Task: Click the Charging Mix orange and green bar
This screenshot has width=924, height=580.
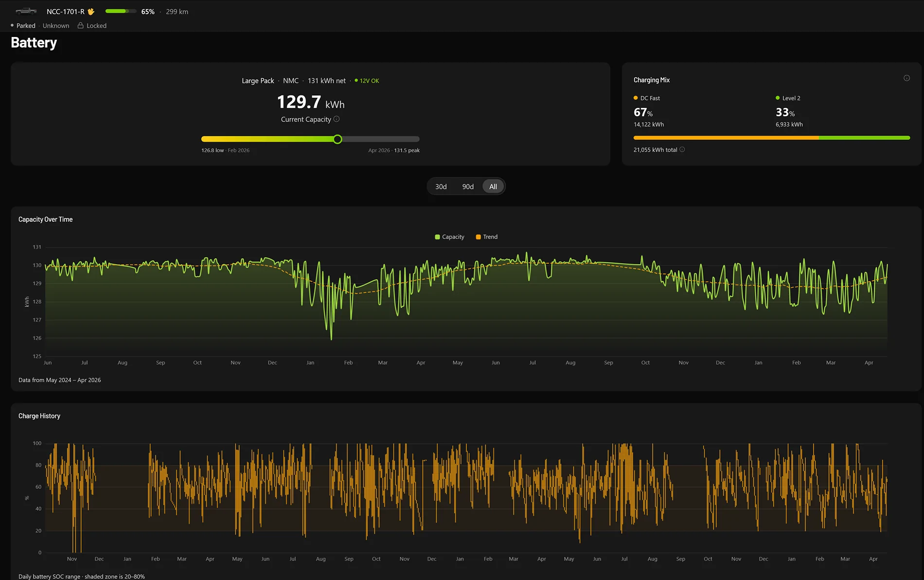Action: 772,138
